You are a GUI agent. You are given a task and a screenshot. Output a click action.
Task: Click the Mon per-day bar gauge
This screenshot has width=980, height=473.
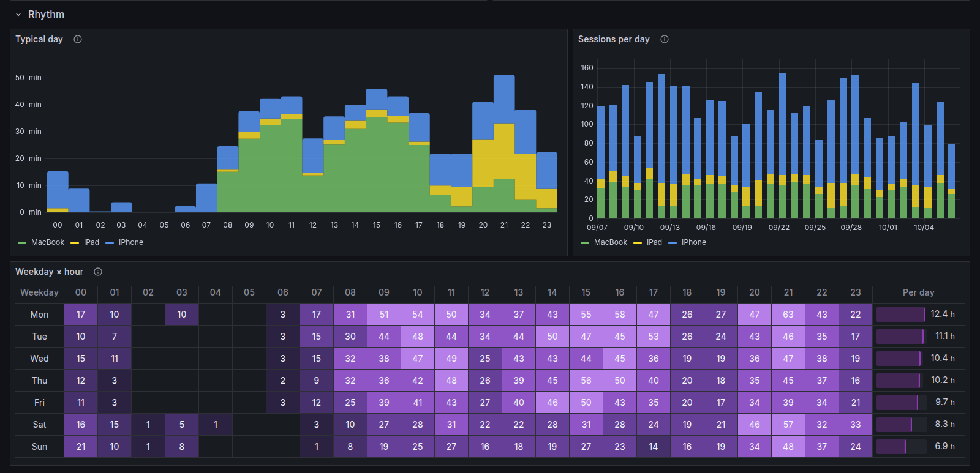(x=901, y=315)
